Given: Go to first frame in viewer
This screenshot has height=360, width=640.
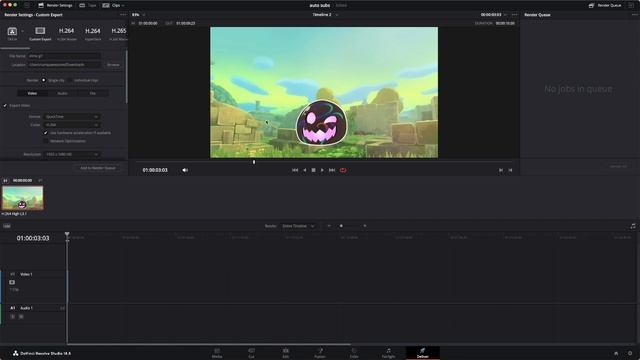Looking at the screenshot, I should 295,170.
